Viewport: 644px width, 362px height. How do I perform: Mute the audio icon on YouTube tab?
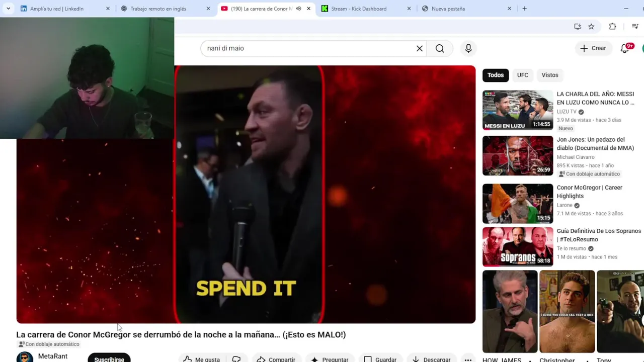point(298,9)
